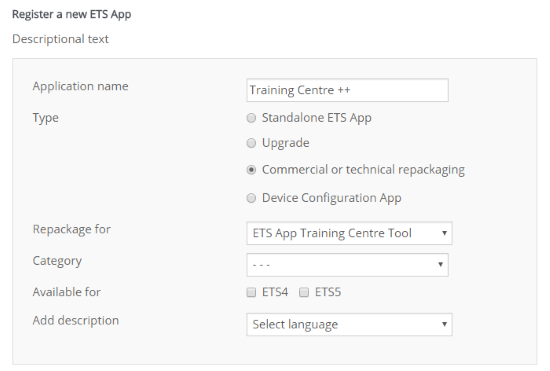The height and width of the screenshot is (371, 550).
Task: Open the Category dropdown list
Action: pyautogui.click(x=347, y=265)
